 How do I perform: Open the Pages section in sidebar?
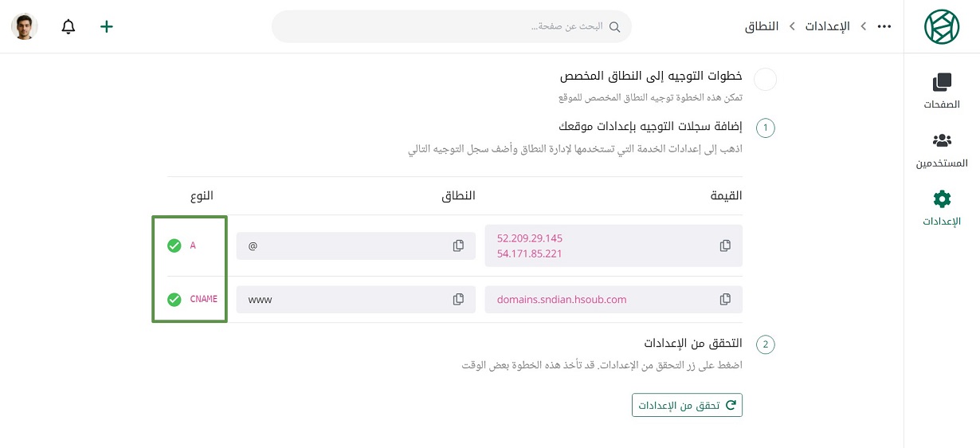coord(942,91)
